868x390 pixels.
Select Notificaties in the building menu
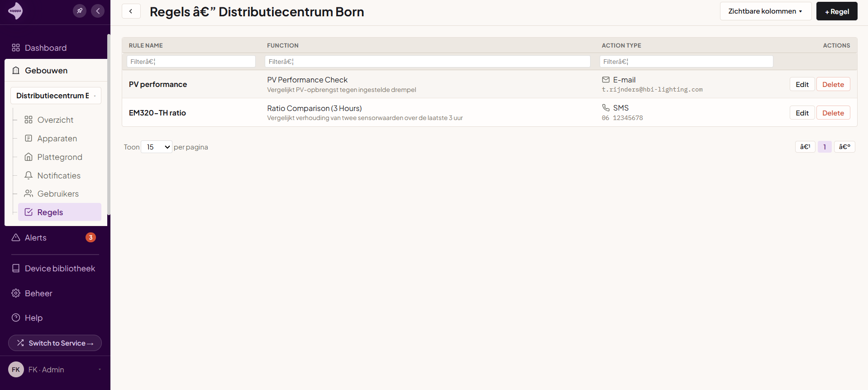point(59,176)
